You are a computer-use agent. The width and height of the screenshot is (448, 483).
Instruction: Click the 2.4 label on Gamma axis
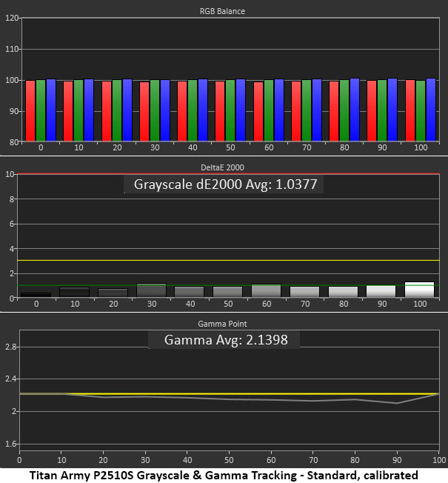coord(11,379)
